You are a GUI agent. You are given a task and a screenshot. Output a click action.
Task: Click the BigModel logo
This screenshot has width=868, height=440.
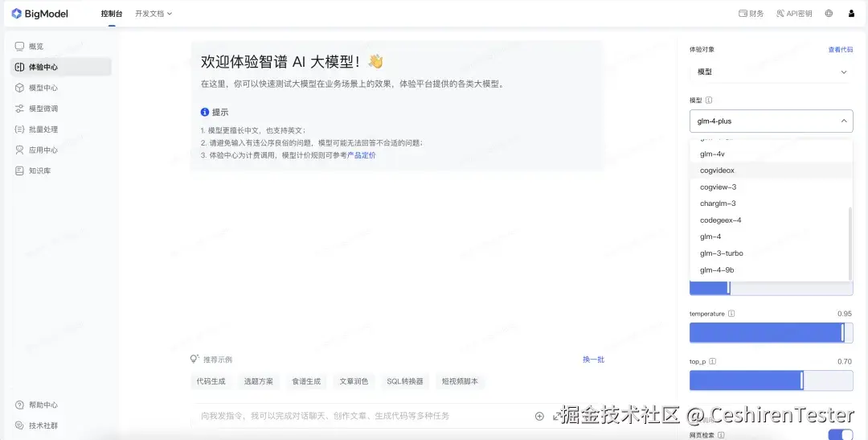point(40,14)
